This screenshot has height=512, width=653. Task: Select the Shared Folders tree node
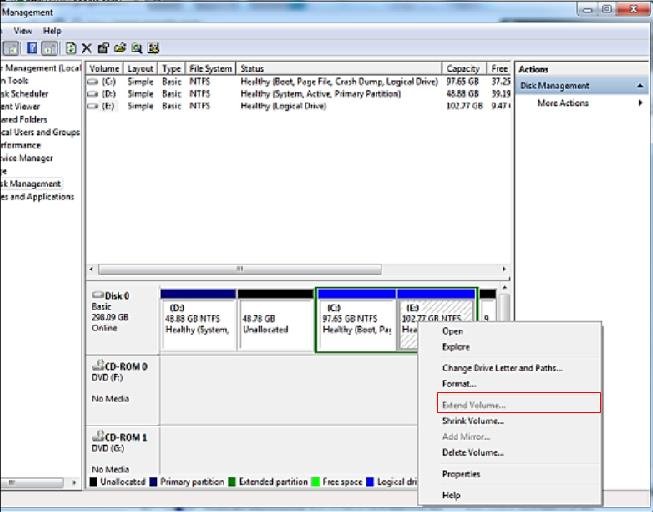24,120
